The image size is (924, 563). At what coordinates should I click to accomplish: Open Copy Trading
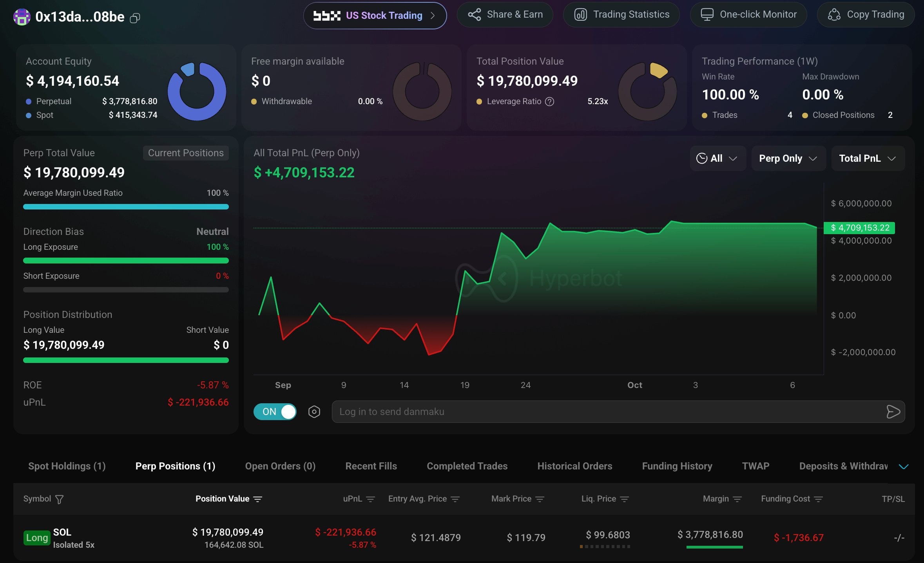(x=866, y=15)
